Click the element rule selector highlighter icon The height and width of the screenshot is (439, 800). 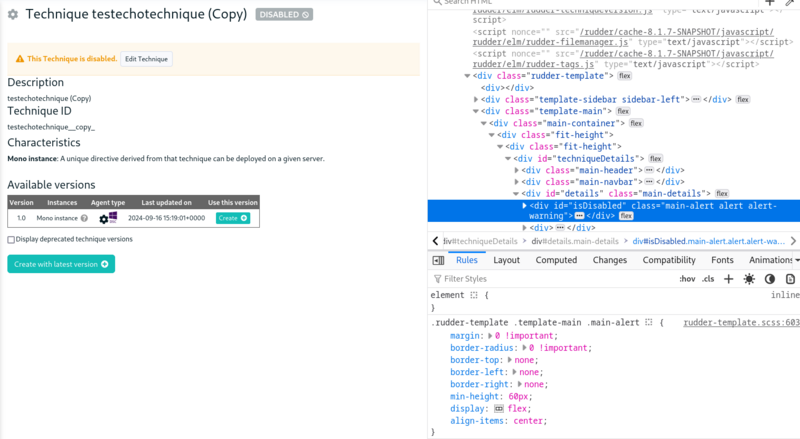click(474, 295)
